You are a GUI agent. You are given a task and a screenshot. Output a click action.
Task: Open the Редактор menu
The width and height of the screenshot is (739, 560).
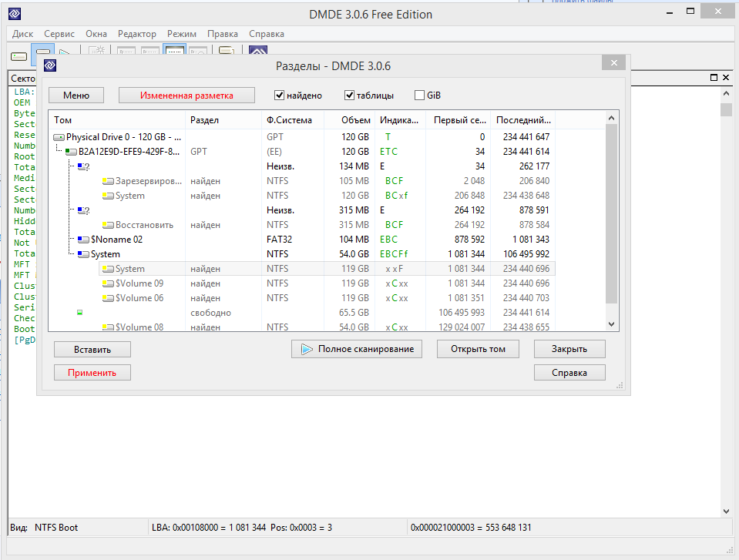136,34
